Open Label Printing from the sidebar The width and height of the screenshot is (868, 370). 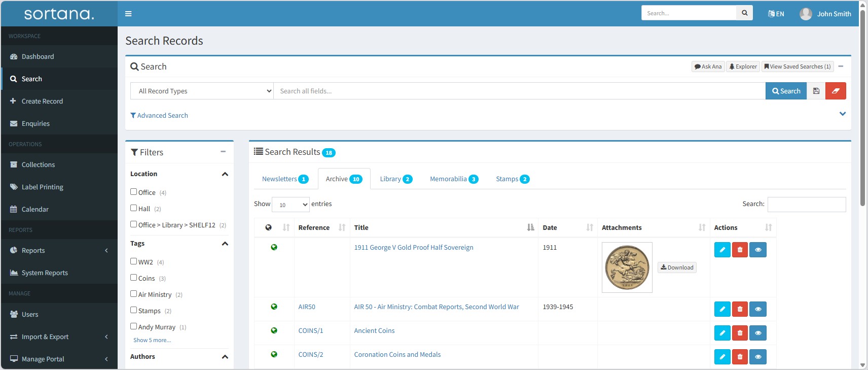point(59,187)
